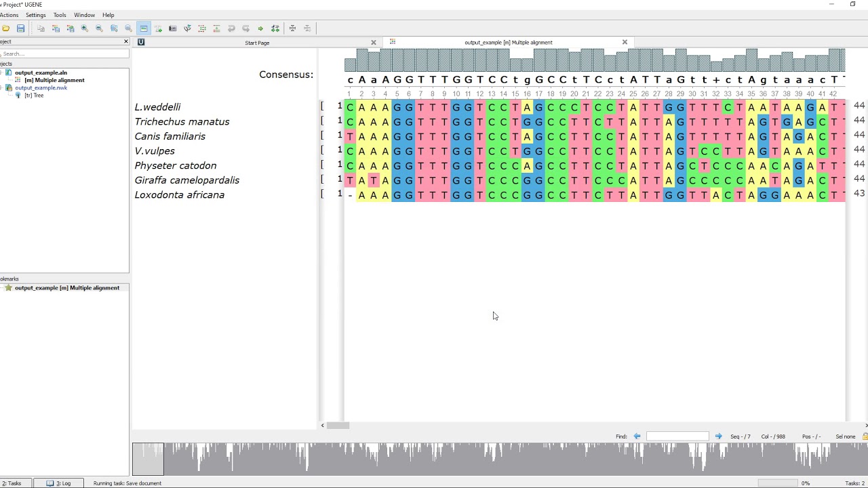868x488 pixels.
Task: Click the Export as image icon
Action: [x=173, y=28]
